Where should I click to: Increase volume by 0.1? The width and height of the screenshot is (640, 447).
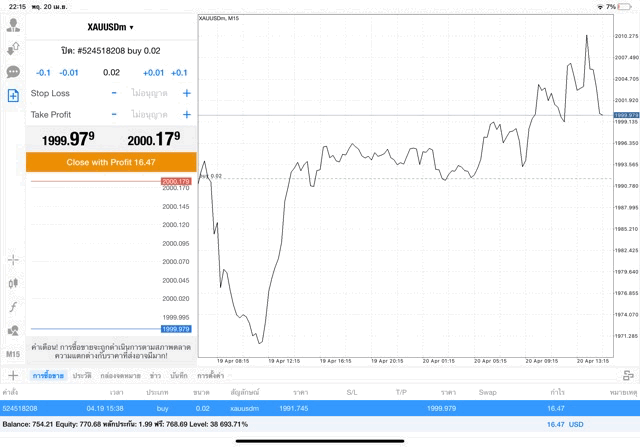[x=179, y=73]
